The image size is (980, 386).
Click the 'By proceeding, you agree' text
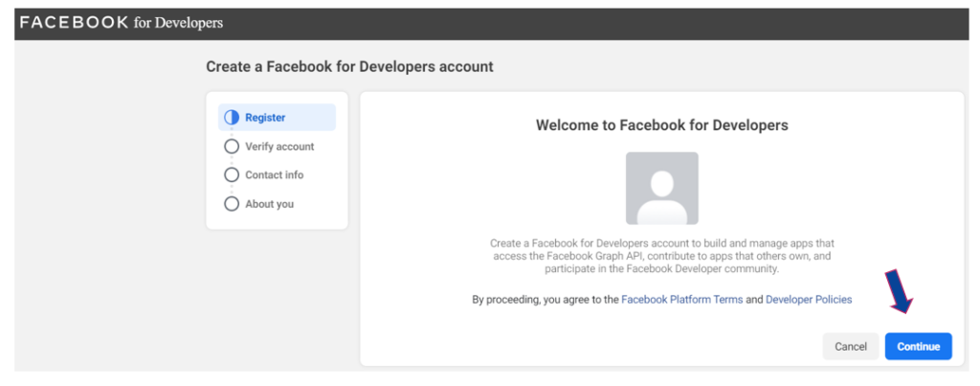point(546,300)
